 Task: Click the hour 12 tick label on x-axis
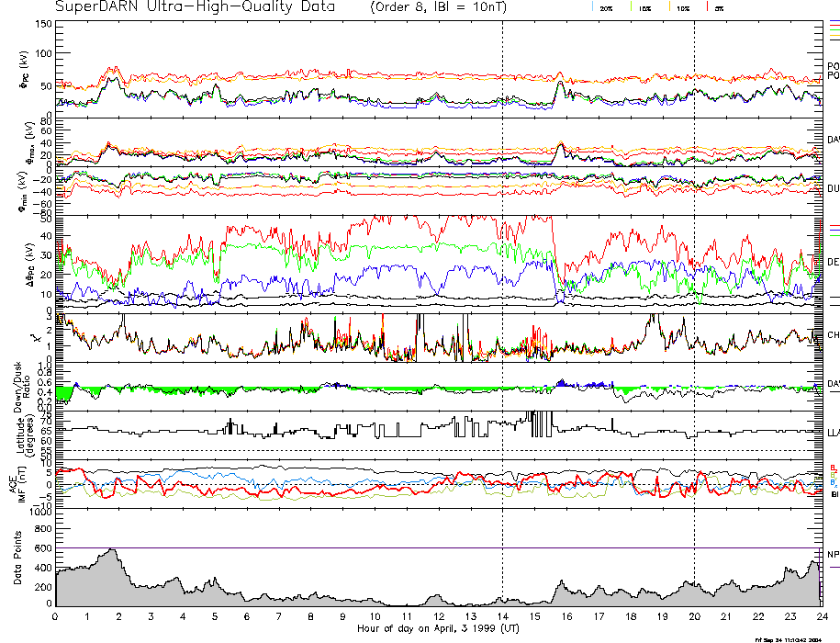coord(439,615)
